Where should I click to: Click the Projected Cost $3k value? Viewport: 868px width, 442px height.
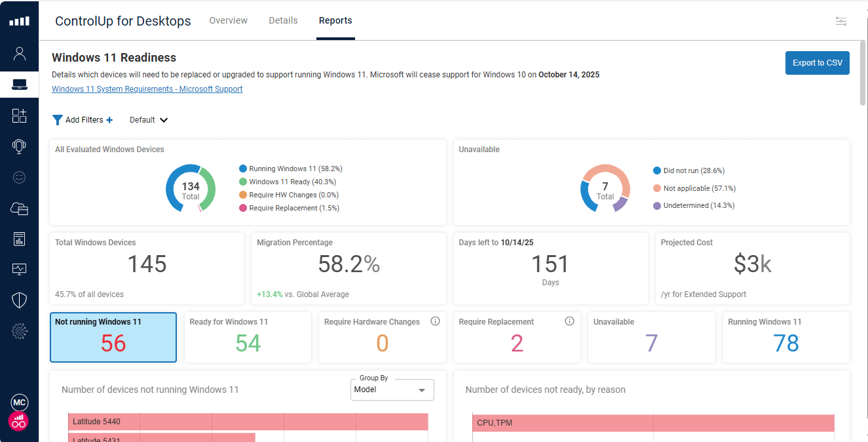point(753,264)
